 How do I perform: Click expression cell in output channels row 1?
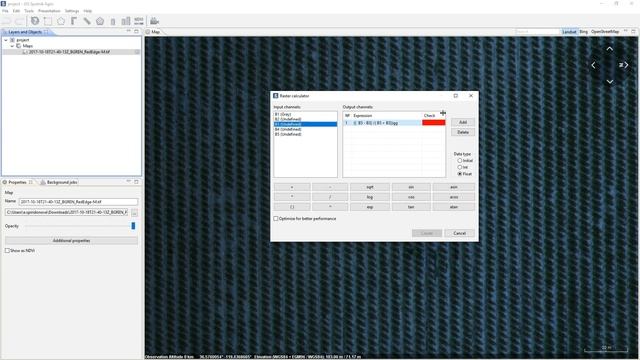point(386,122)
